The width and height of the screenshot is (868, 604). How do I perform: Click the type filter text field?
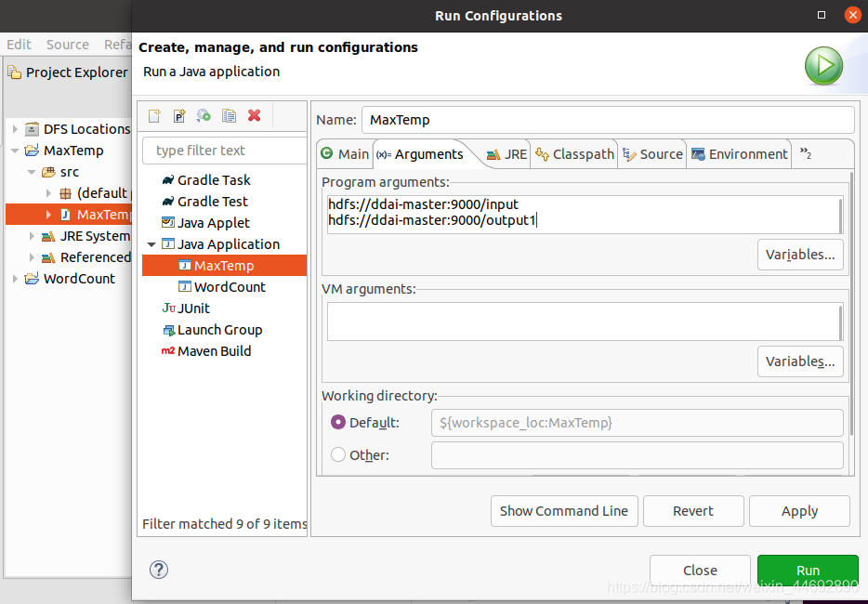coord(224,151)
